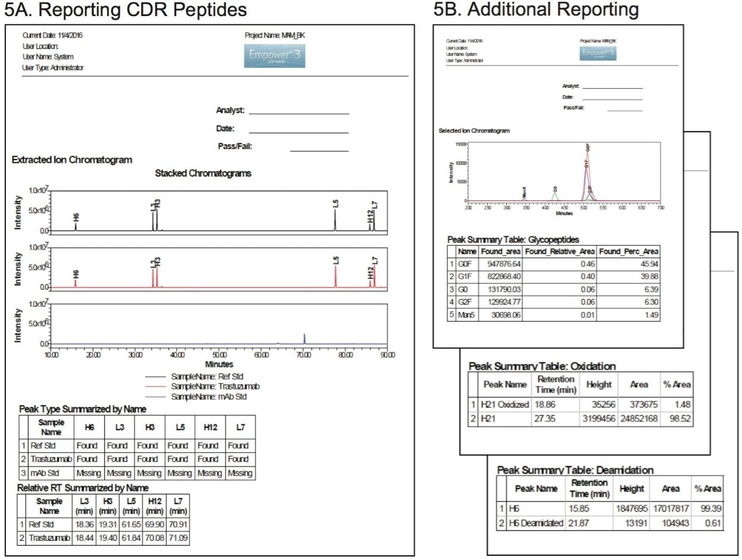
Task: Click the 98.52 percent area in the Oxidation table
Action: (x=678, y=419)
